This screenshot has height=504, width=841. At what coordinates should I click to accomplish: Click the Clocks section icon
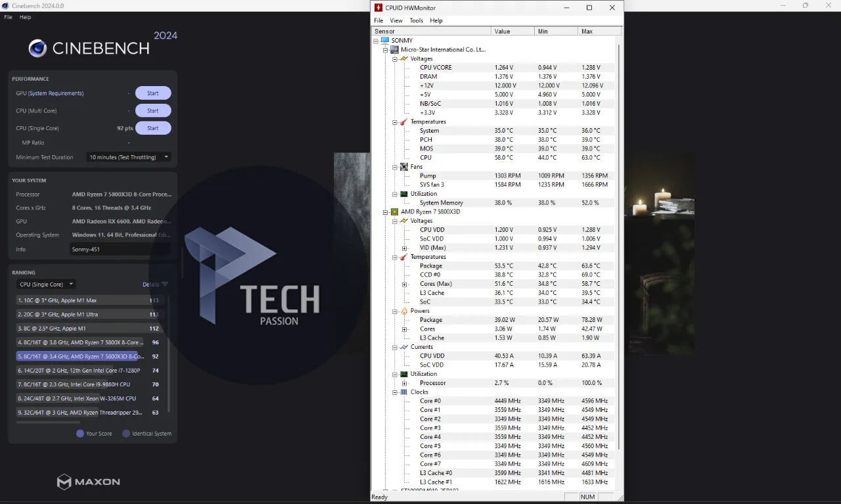(x=403, y=392)
